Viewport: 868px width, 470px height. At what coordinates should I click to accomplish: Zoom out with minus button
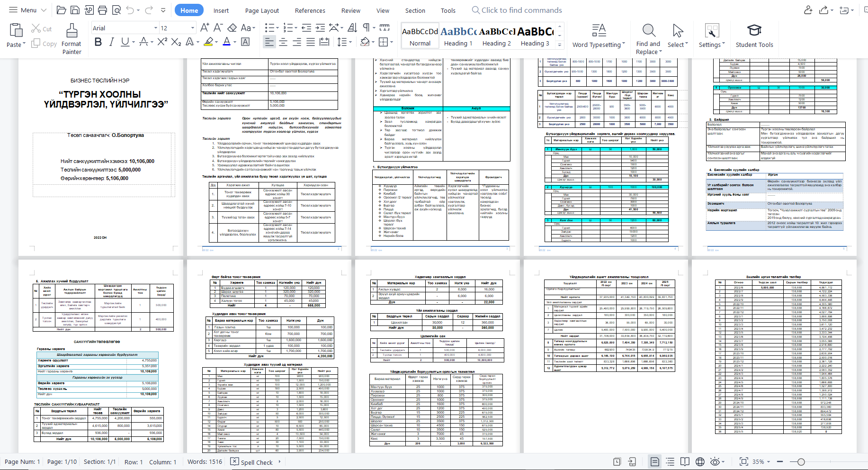(780, 461)
